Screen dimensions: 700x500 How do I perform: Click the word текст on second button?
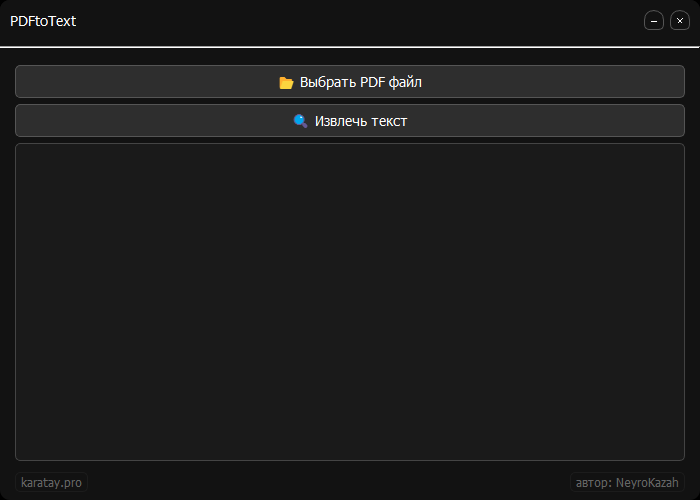click(387, 121)
